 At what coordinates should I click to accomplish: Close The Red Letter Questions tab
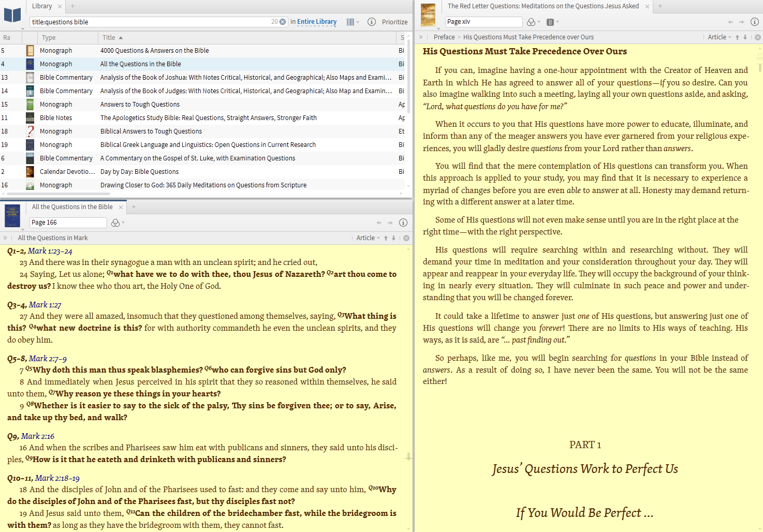(647, 6)
